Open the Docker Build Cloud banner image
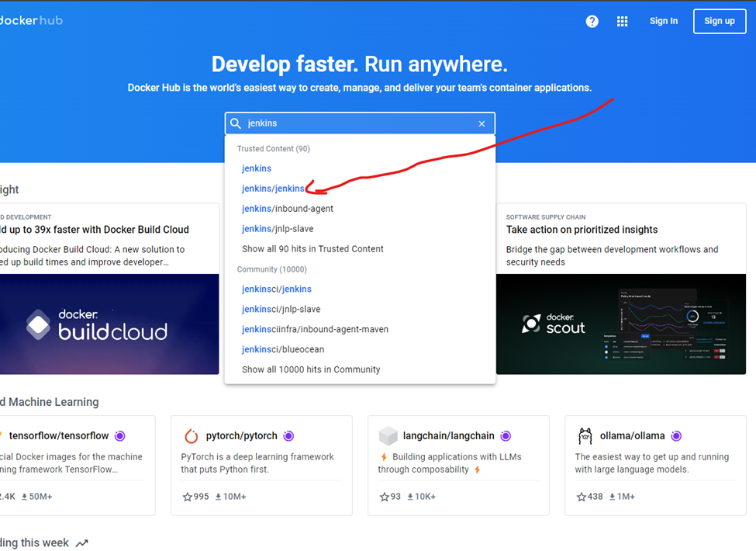Image resolution: width=756 pixels, height=551 pixels. point(109,324)
